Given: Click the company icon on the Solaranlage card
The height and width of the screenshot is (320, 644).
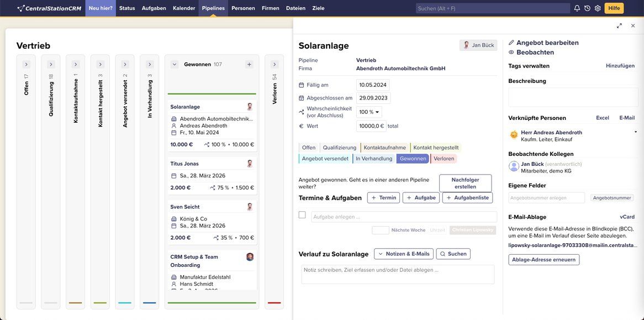Looking at the screenshot, I should coord(174,119).
